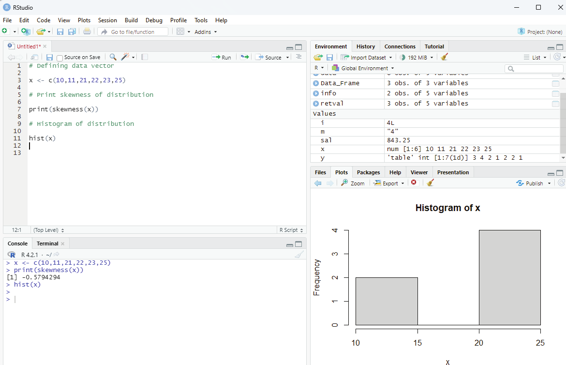Screen dimensions: 566x365
Task: Click the Save All documents icon
Action: click(72, 32)
